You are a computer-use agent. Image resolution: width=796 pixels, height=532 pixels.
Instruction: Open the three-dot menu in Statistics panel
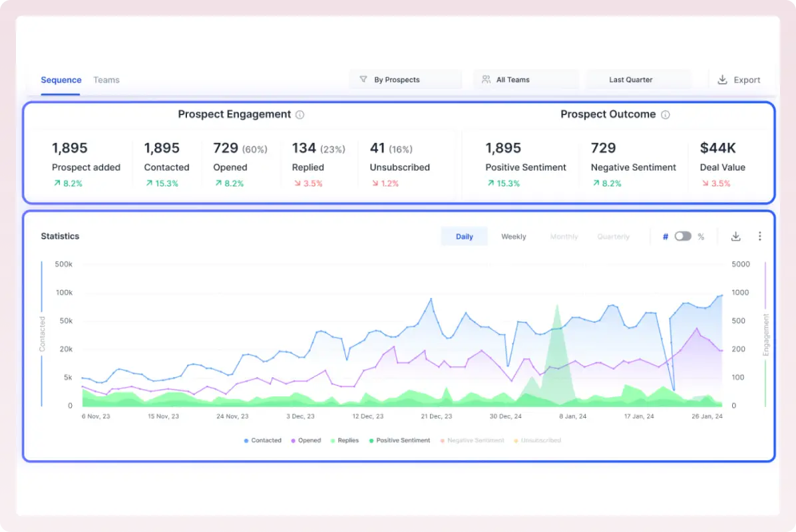pyautogui.click(x=760, y=236)
